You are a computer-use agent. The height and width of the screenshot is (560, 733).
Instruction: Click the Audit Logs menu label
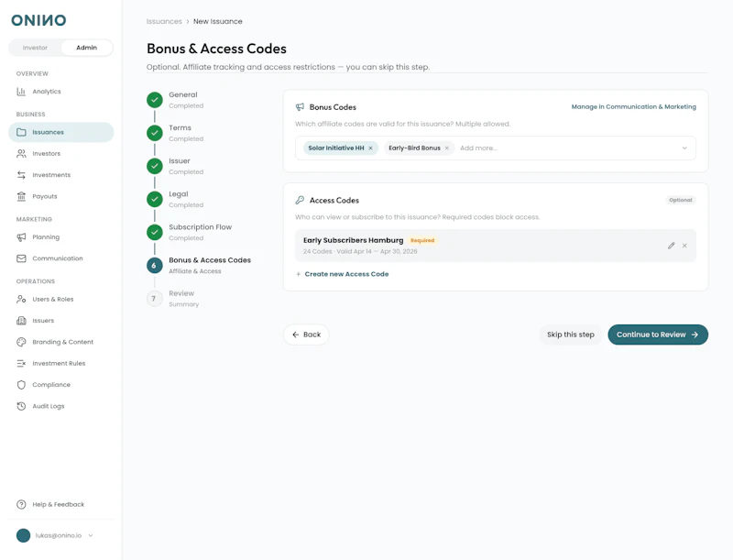pyautogui.click(x=49, y=406)
